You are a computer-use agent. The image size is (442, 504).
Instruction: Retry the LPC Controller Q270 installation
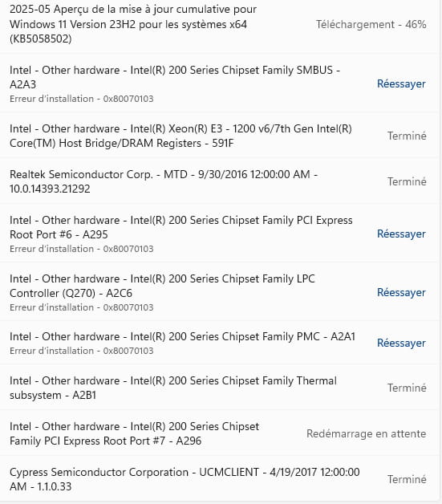pos(401,292)
